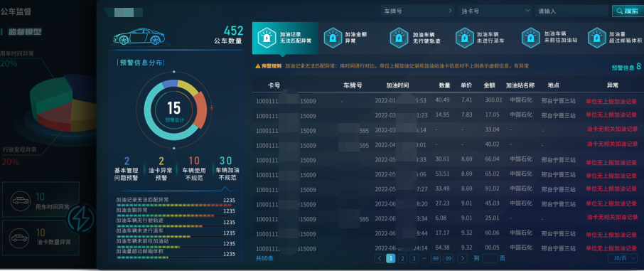Click amount 60.06 in the table
The image size is (644, 271).
(492, 233)
